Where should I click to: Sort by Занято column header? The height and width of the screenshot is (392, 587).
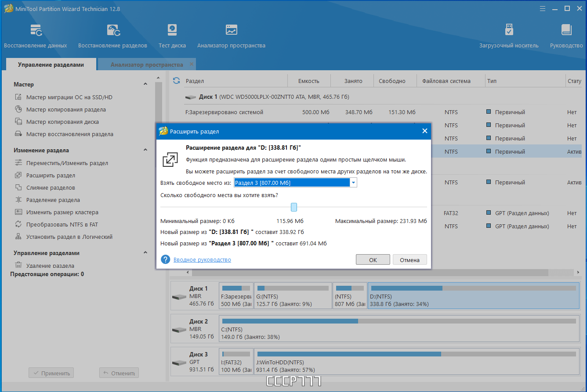354,81
